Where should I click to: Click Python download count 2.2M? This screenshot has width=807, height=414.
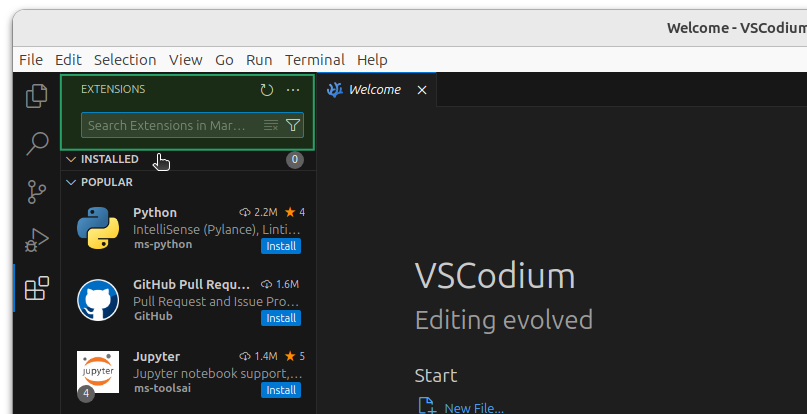[258, 212]
